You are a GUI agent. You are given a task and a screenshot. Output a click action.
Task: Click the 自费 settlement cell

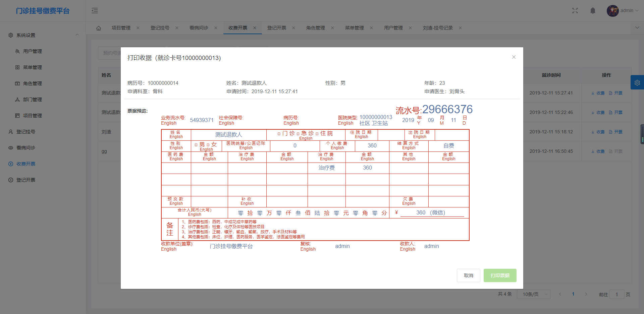coord(449,146)
